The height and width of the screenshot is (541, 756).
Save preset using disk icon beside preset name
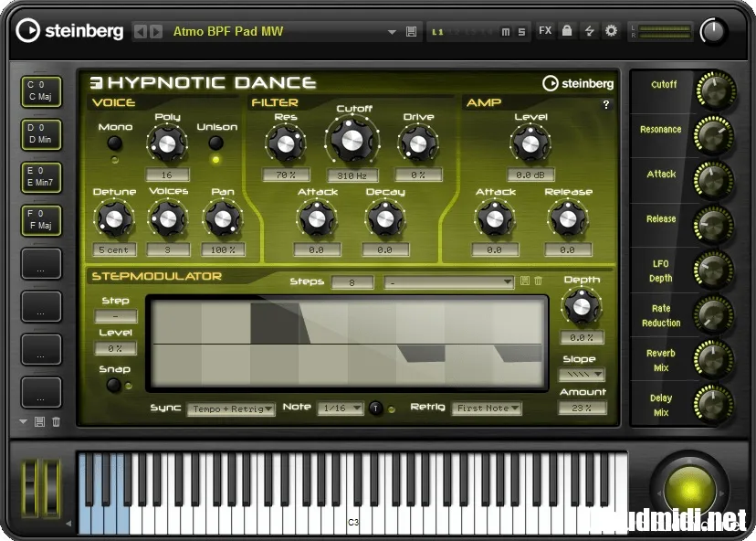point(411,32)
